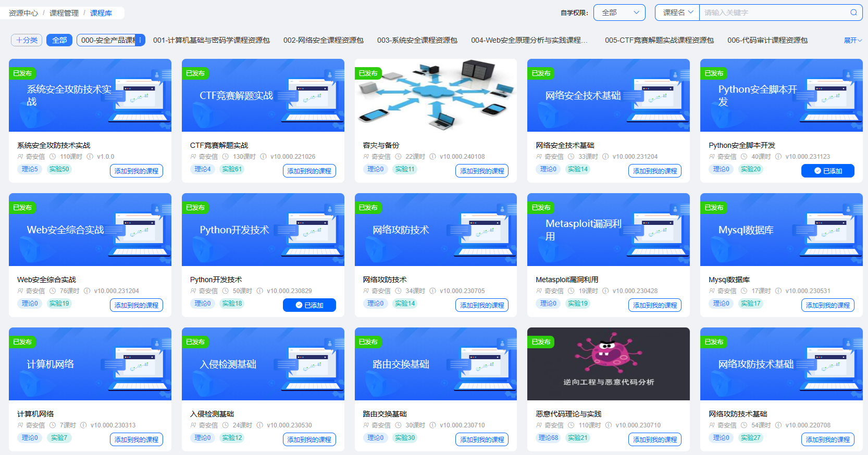Select 002-网络安全课程资源包 category

324,40
